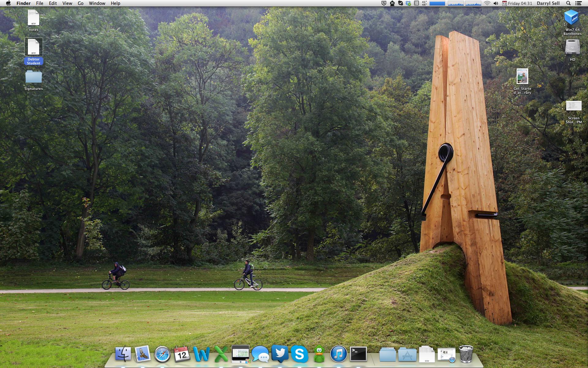Launch Twitter from the Dock
Screen dimensions: 588x368
pyautogui.click(x=280, y=354)
